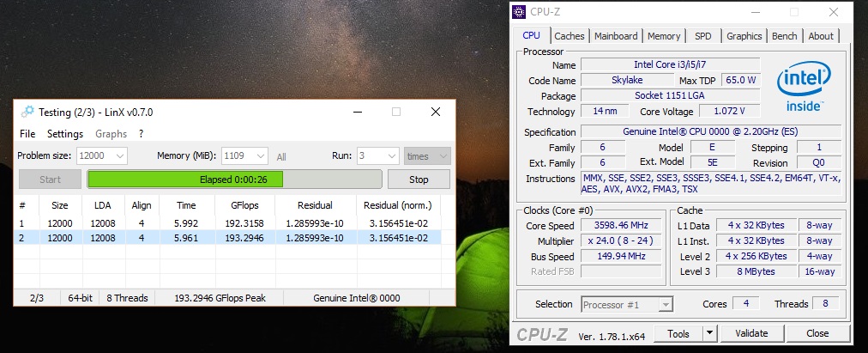Open the ? help menu in LinX
Image resolution: width=868 pixels, height=353 pixels.
142,133
